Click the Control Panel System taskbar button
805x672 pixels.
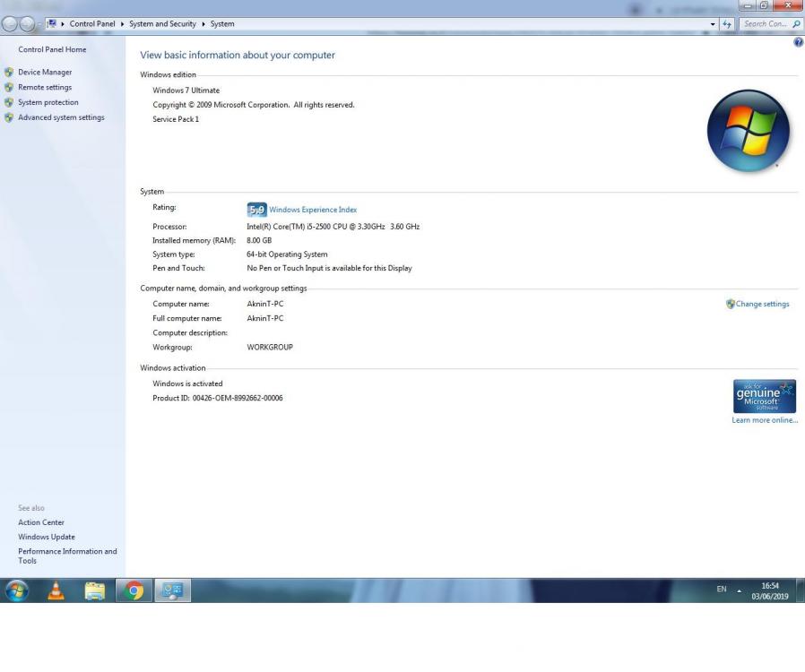tap(172, 591)
